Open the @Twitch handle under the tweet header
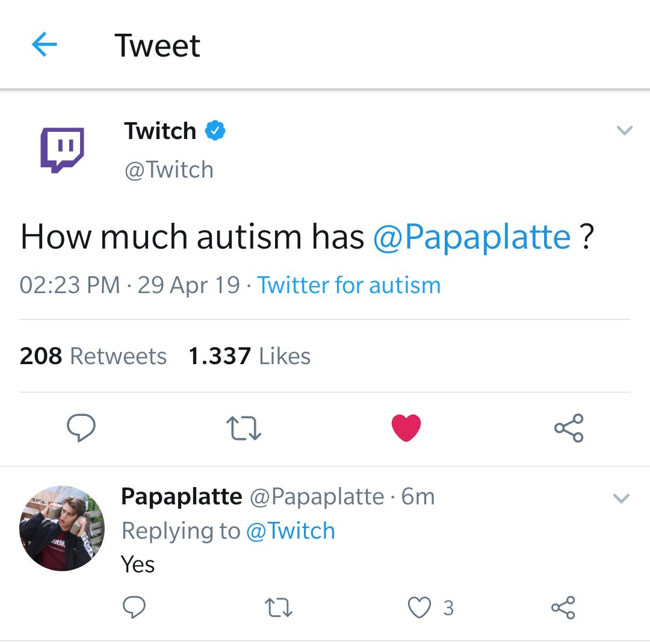Viewport: 650px width, 644px height. (169, 169)
